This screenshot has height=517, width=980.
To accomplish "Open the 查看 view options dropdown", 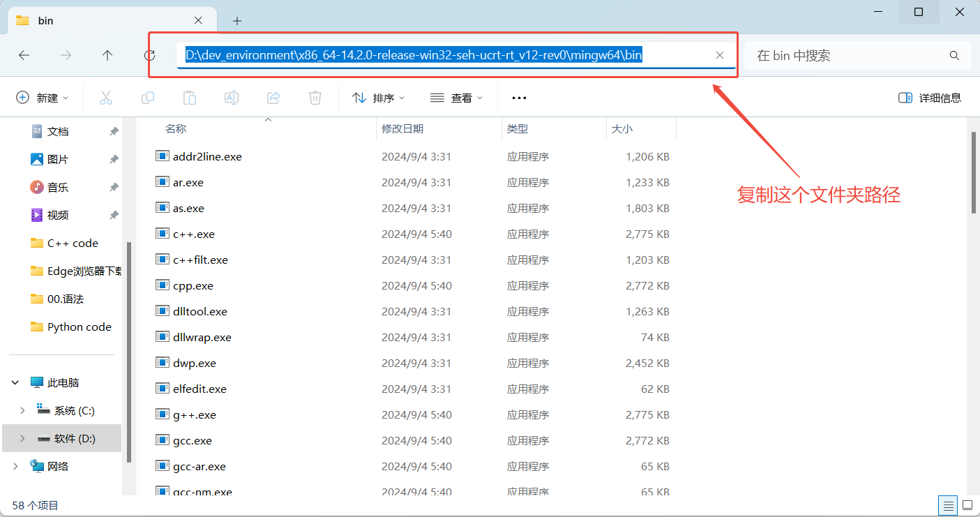I will [x=457, y=98].
